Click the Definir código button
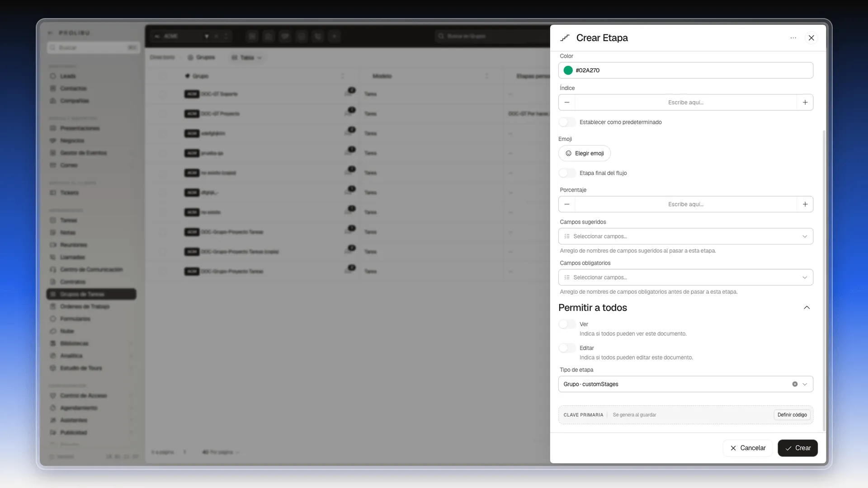The image size is (868, 488). coord(792,415)
